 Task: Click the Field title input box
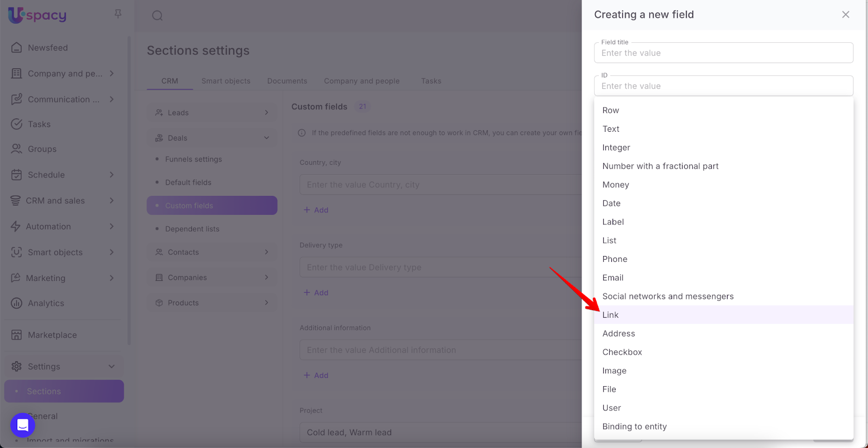[x=723, y=53]
